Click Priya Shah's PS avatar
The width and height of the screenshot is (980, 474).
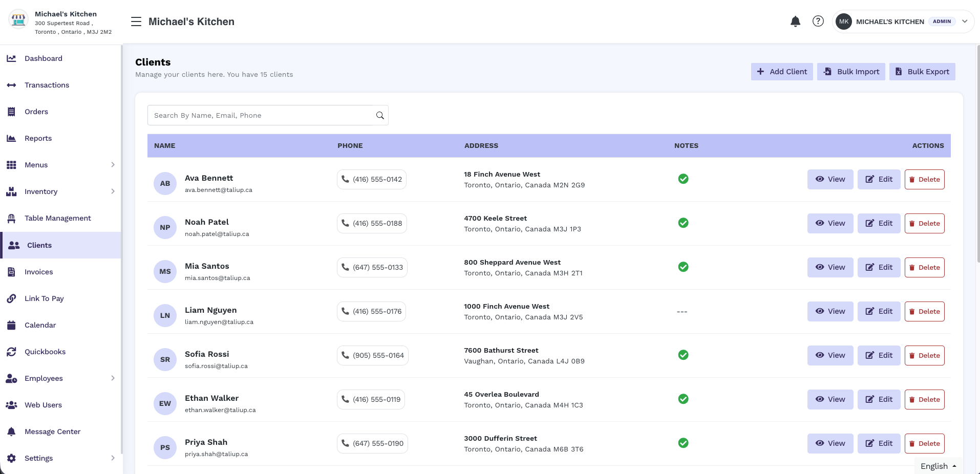click(165, 447)
